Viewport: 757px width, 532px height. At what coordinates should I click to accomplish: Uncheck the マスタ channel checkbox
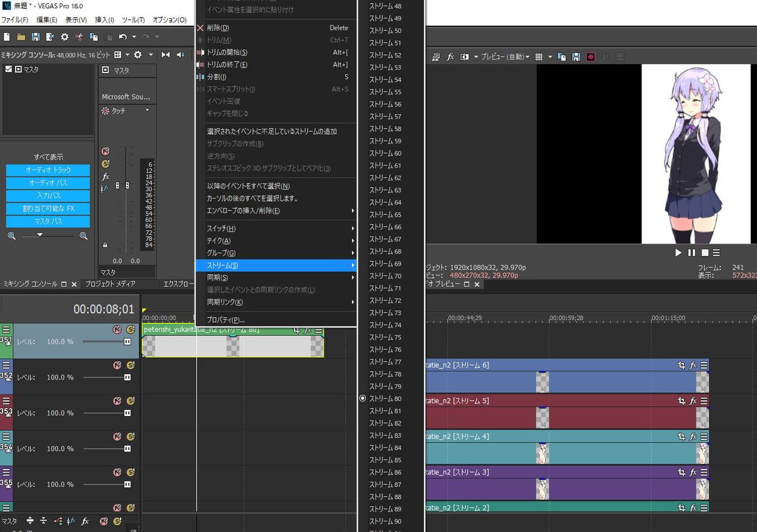coord(8,69)
